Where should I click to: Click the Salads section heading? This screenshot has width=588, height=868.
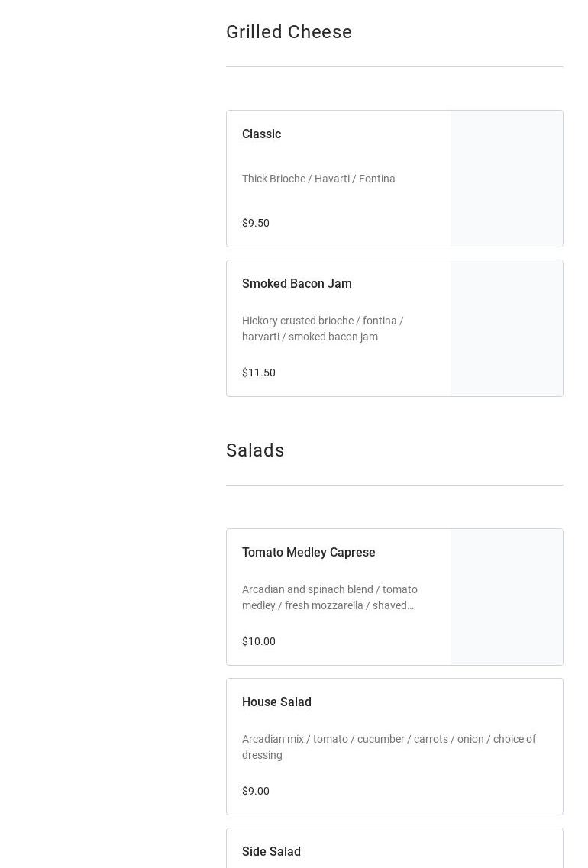(x=255, y=450)
